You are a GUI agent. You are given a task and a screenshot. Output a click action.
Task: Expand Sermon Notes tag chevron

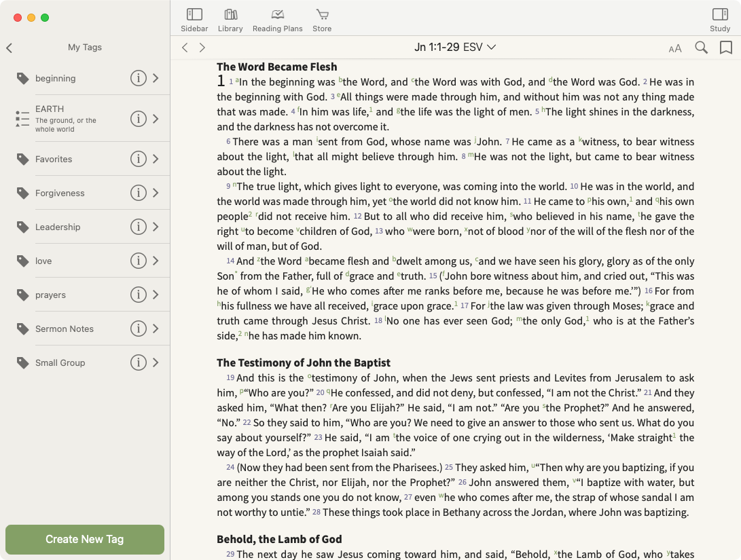click(x=156, y=329)
